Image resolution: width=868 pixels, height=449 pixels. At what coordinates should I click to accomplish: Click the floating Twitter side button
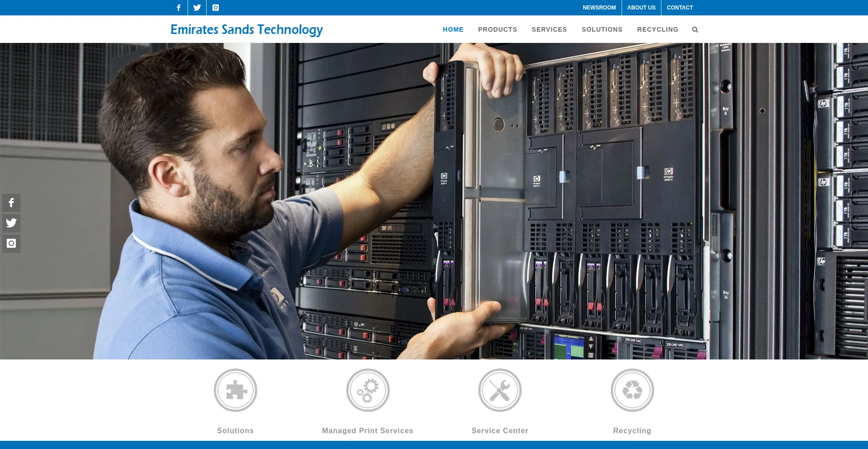tap(11, 223)
